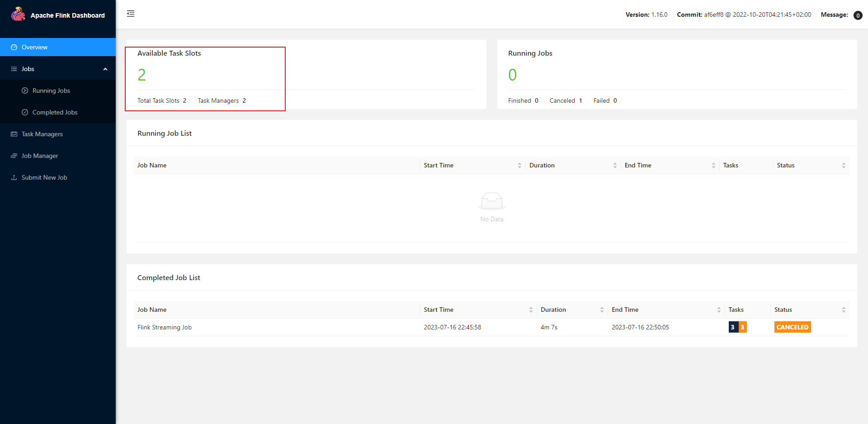Image resolution: width=868 pixels, height=424 pixels.
Task: Click the Completed Jobs check-circle icon
Action: 25,112
